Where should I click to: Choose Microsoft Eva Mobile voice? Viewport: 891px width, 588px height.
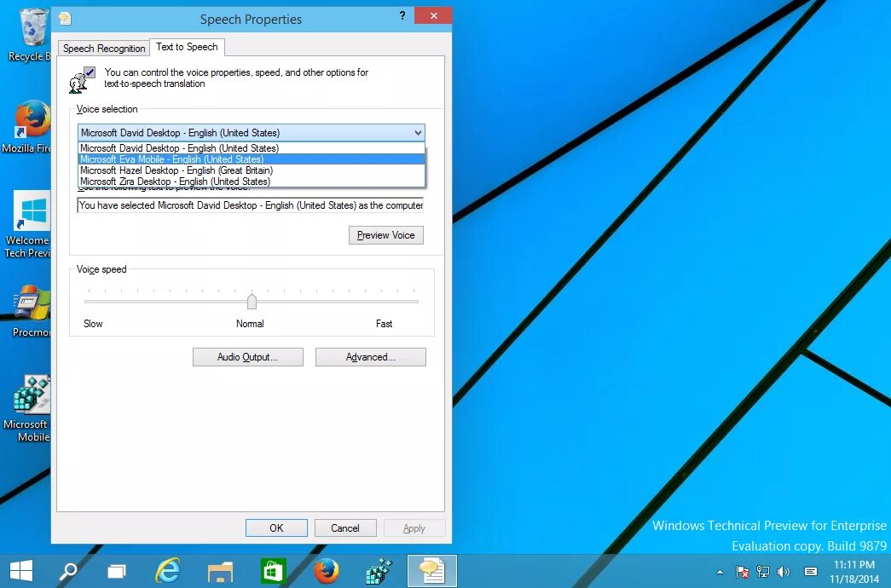[x=252, y=159]
